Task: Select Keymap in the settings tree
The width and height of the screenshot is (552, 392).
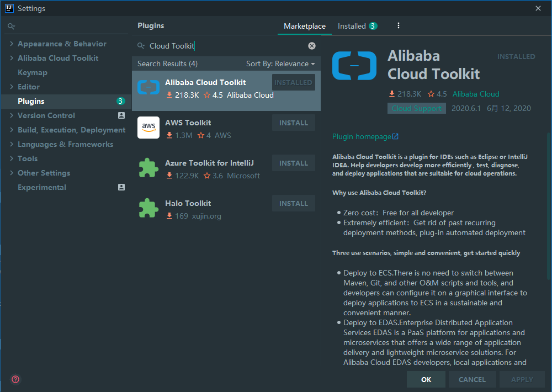Action: (x=33, y=72)
